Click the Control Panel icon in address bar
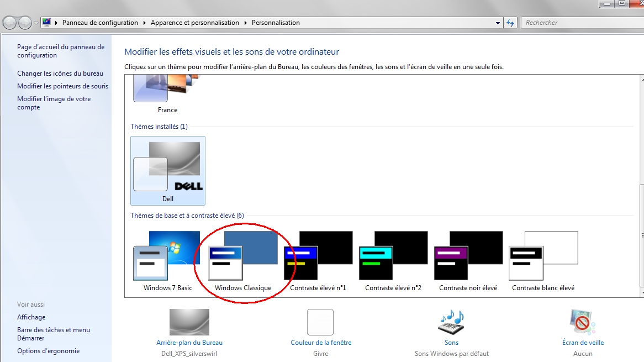Screen dimensions: 644x362 pos(47,22)
